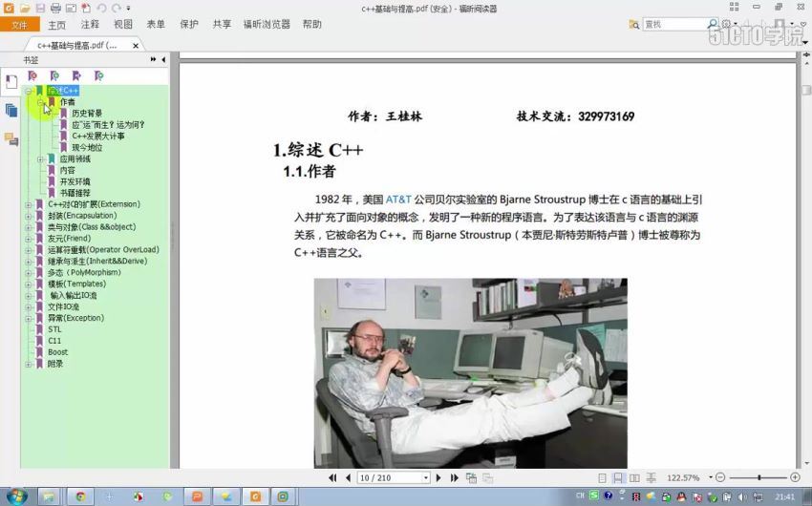
Task: Click the Print icon in quick access toolbar
Action: [55, 8]
